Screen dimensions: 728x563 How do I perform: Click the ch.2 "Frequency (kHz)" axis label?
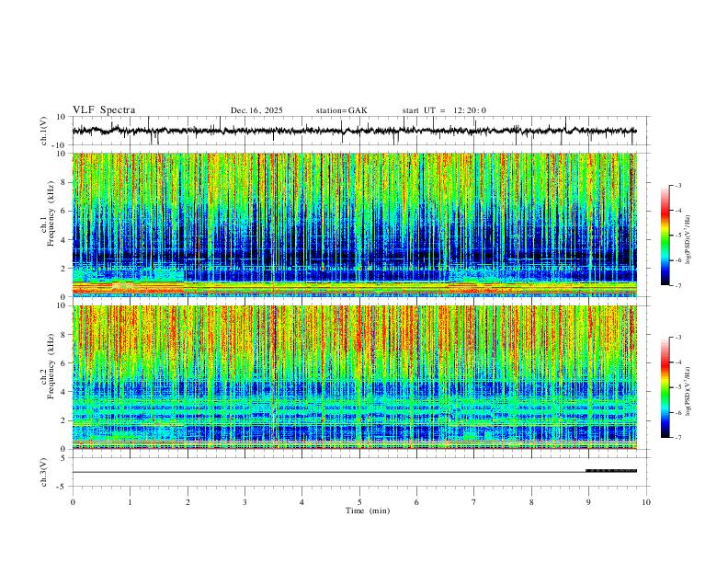point(51,365)
